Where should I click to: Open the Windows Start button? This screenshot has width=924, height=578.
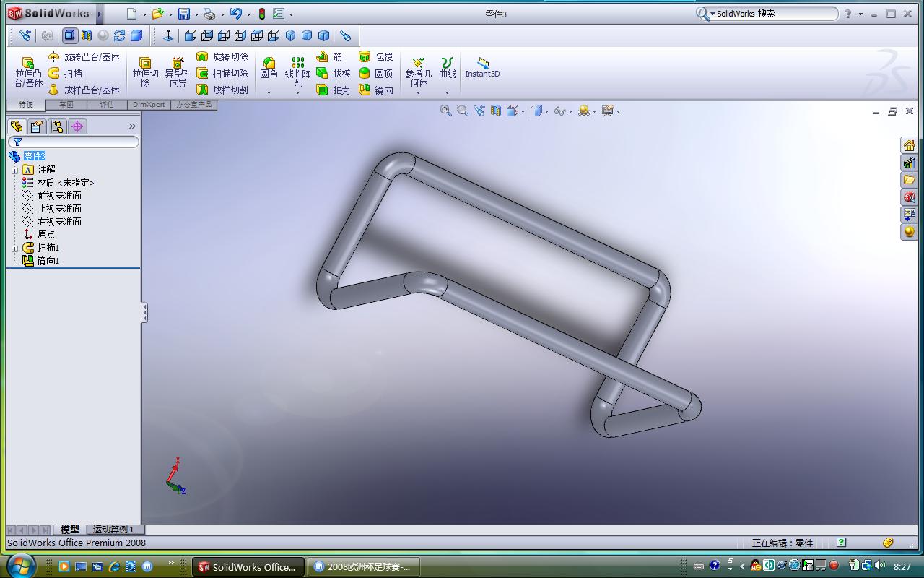point(20,566)
